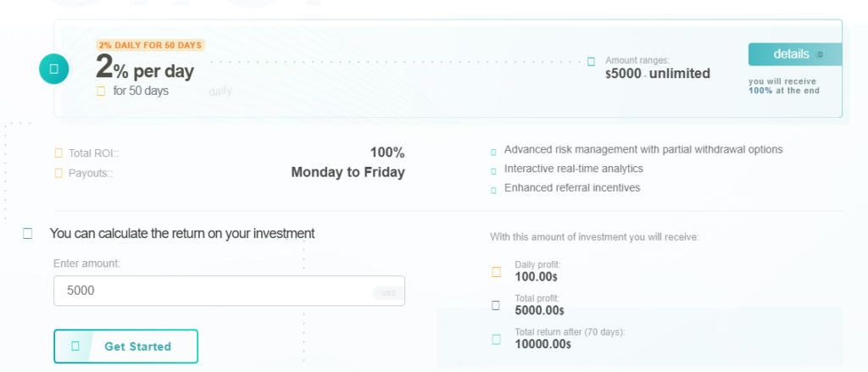Click the '2% per day' plan title

[145, 68]
